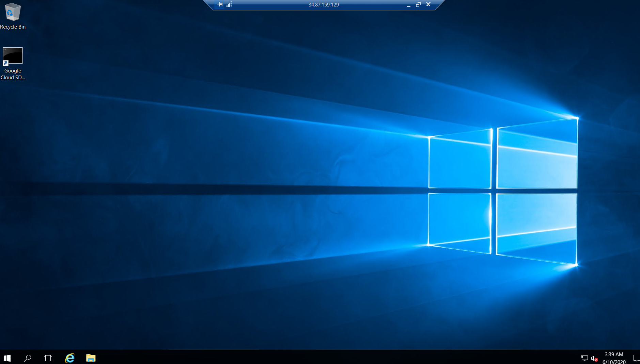
Task: Restore down the remote session window
Action: point(418,4)
